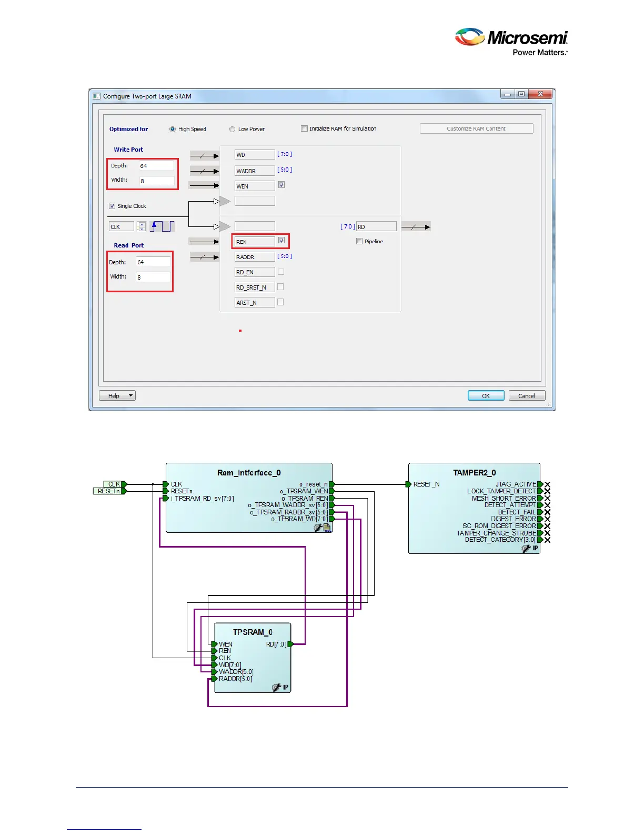Screen dimensions: 644x834
Task: Click the RD[7:0] output pin on TPSRAM_0
Action: (290, 644)
